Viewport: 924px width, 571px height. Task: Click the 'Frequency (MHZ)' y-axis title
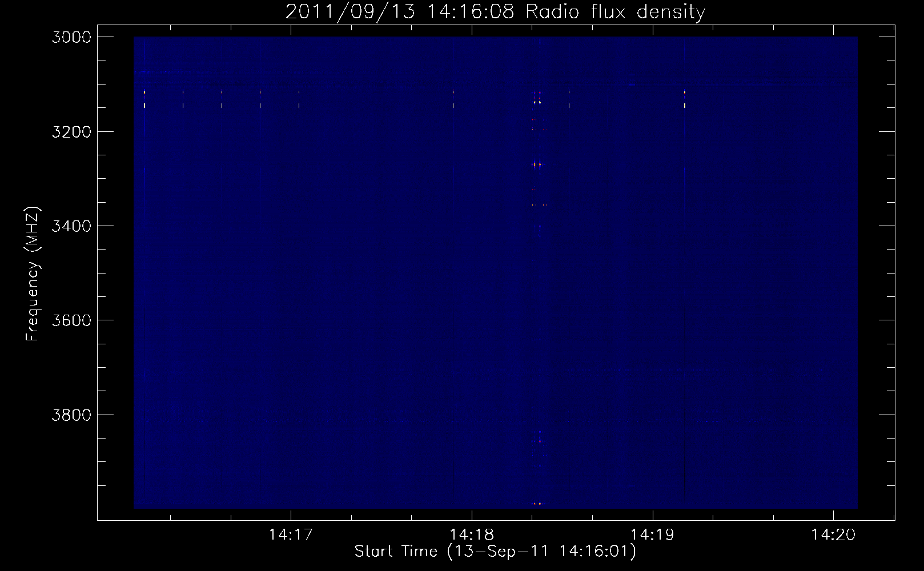(33, 274)
